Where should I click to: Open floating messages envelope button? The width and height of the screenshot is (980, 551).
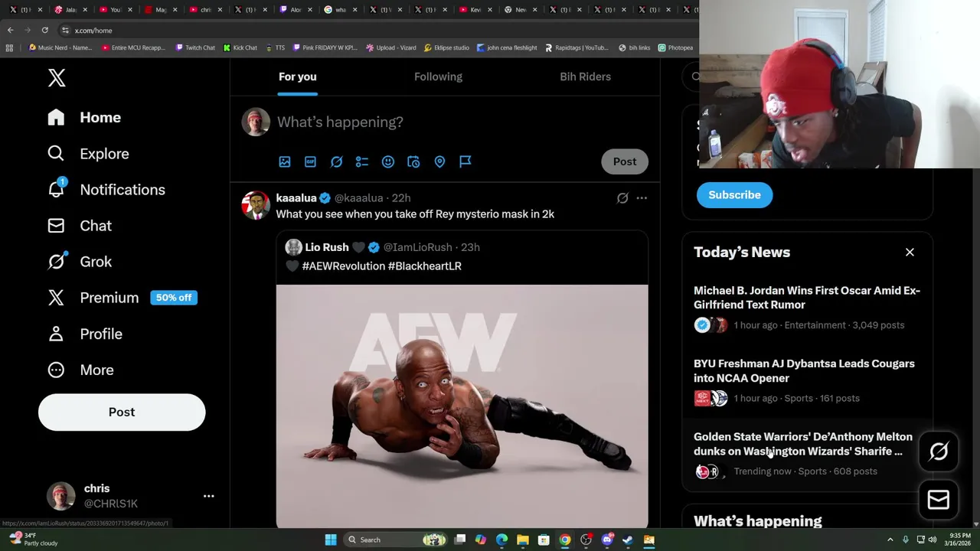pyautogui.click(x=939, y=500)
